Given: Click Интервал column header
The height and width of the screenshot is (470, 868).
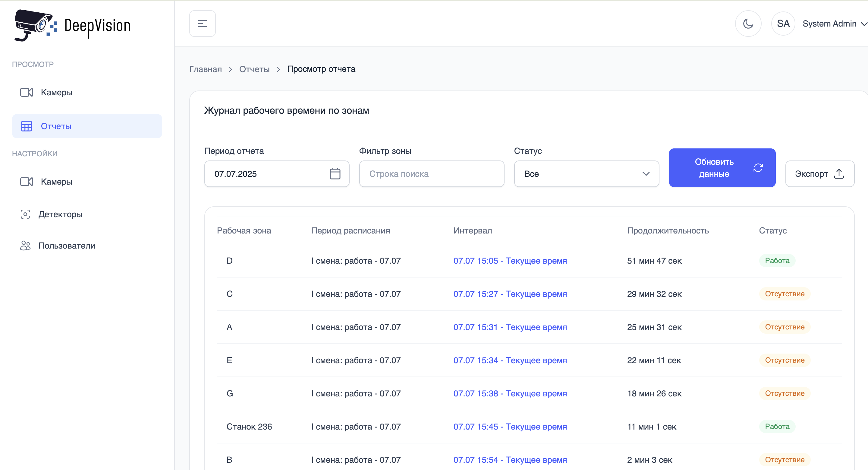Looking at the screenshot, I should pos(472,230).
